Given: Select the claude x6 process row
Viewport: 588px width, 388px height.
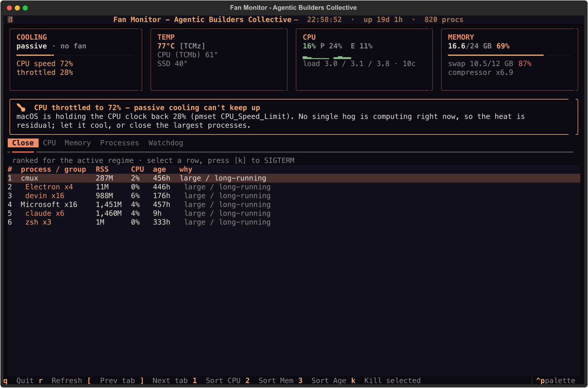Looking at the screenshot, I should click(x=294, y=213).
